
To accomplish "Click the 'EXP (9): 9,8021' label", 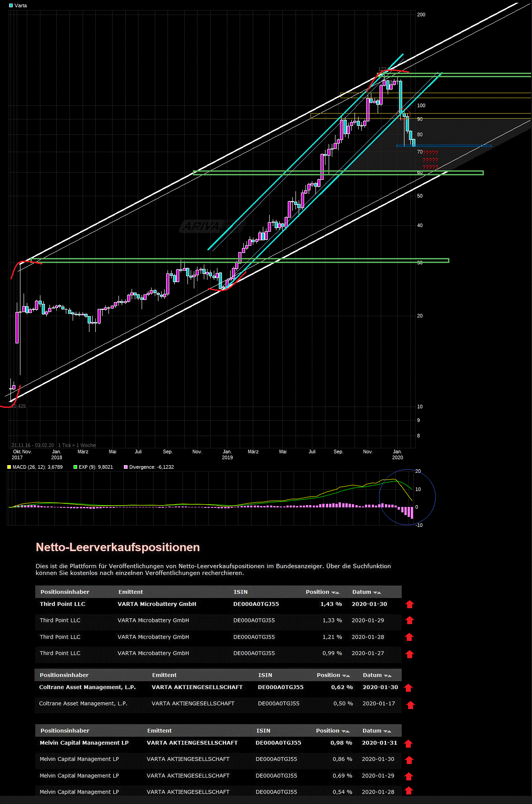I will 96,467.
